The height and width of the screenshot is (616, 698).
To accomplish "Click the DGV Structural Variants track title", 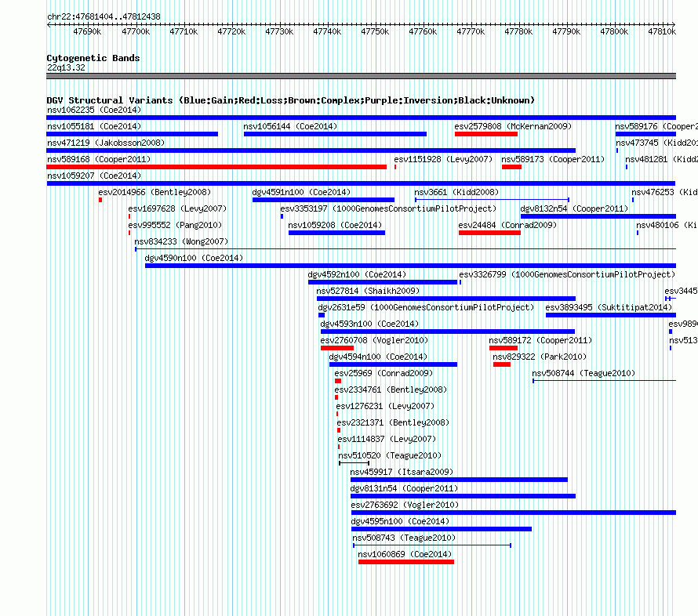I will pos(290,100).
